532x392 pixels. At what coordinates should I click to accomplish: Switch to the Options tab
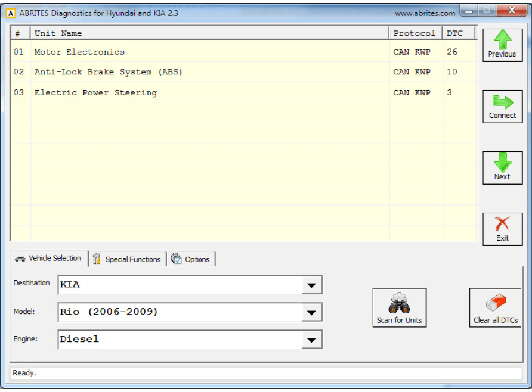click(x=191, y=259)
